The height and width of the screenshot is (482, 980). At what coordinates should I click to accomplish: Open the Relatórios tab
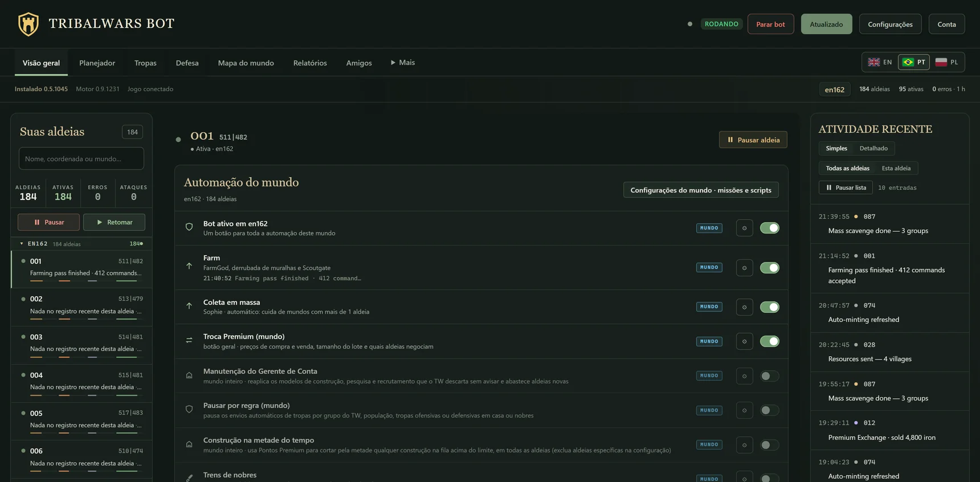pos(310,63)
